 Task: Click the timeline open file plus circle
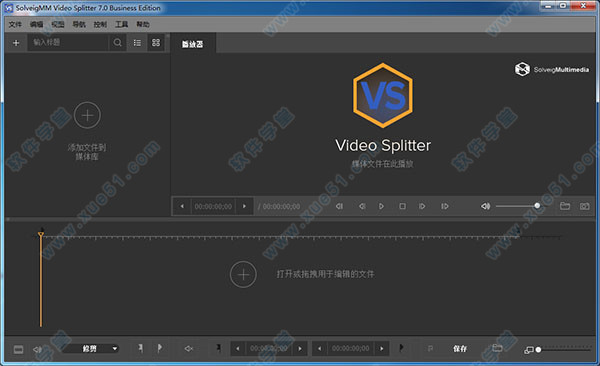(243, 274)
